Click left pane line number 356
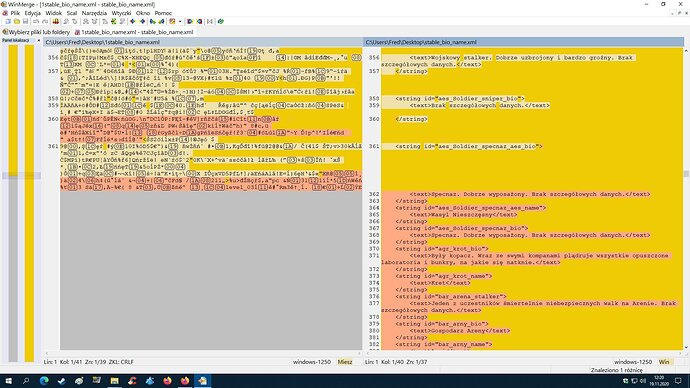The height and width of the screenshot is (388, 690). (53, 58)
